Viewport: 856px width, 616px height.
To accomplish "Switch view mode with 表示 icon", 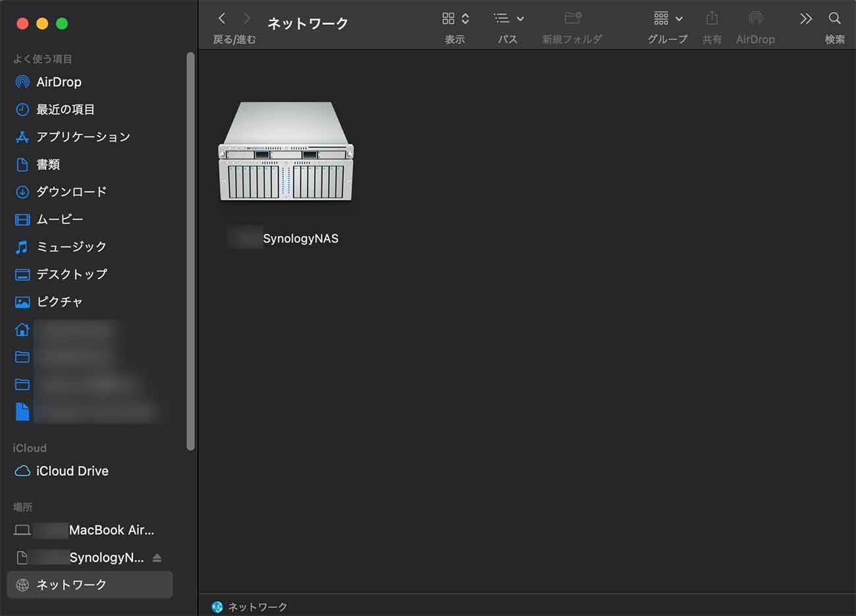I will pos(455,18).
